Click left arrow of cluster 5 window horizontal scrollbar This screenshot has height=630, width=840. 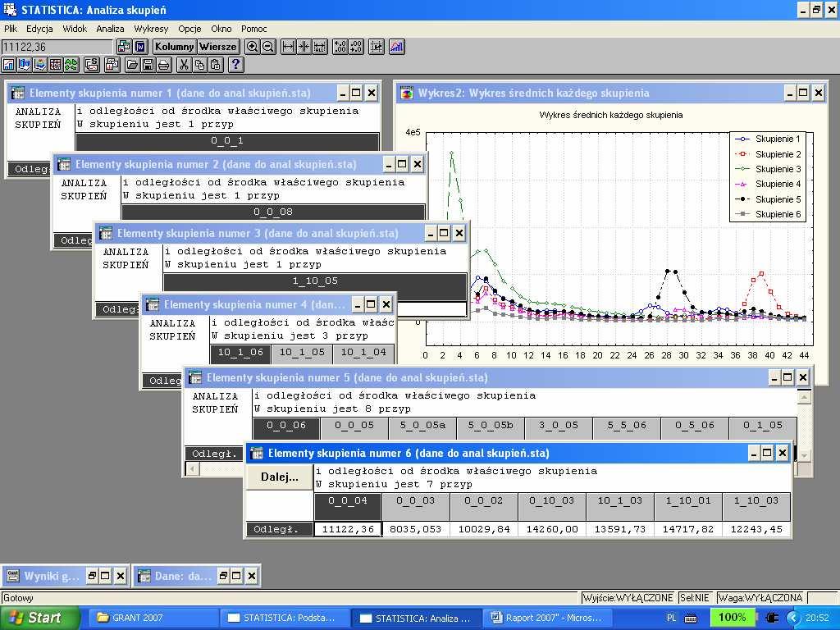[192, 468]
